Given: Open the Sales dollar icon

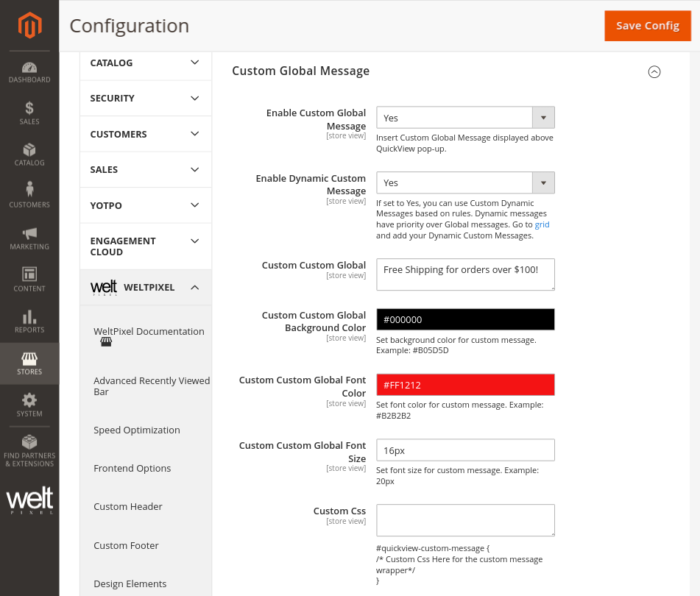Looking at the screenshot, I should (x=29, y=108).
